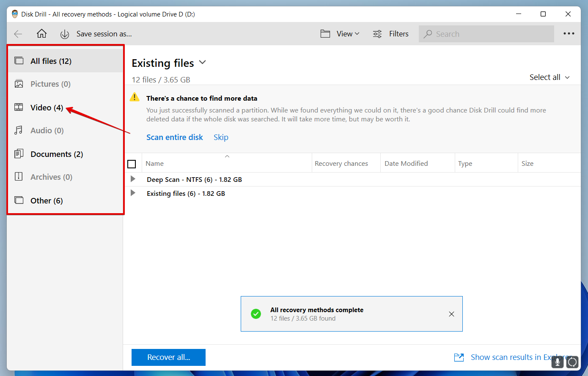The width and height of the screenshot is (588, 376).
Task: Click the search magnifier icon
Action: point(428,34)
